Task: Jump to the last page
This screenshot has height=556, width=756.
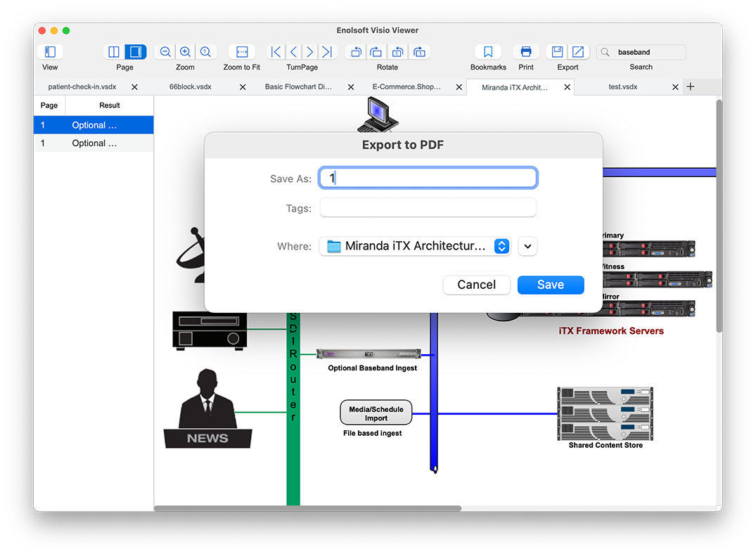Action: (327, 52)
